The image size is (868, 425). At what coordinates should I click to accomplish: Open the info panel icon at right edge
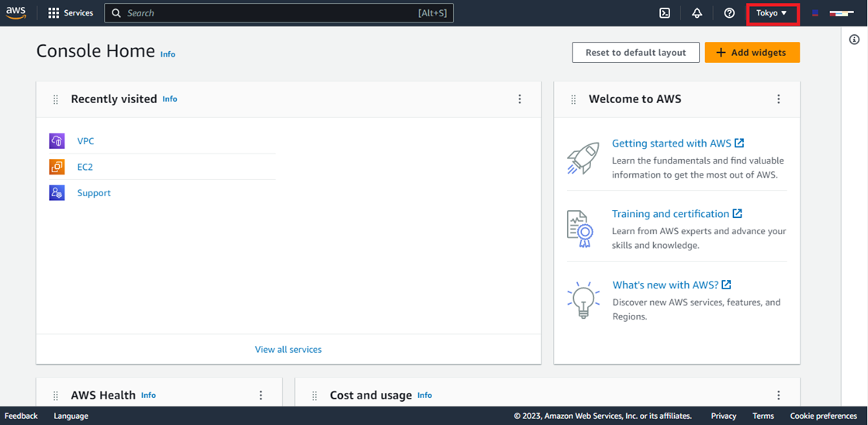[x=854, y=40]
